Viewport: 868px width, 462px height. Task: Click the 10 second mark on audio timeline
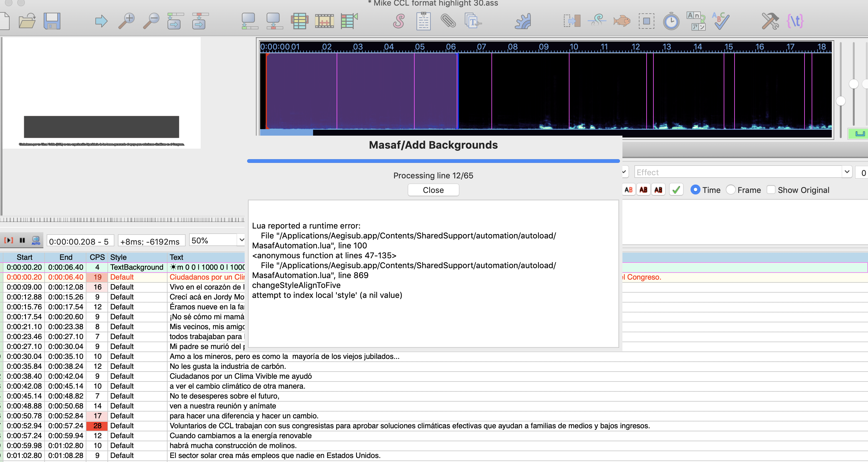[x=574, y=47]
